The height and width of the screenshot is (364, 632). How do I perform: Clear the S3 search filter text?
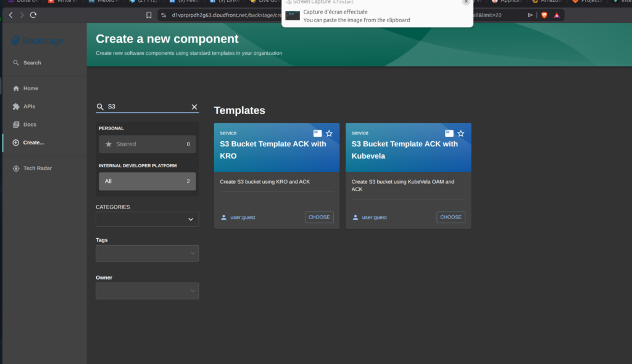(x=194, y=107)
